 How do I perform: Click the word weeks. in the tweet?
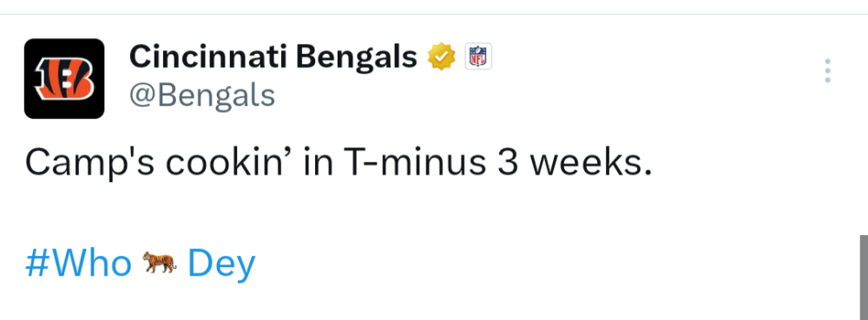590,162
